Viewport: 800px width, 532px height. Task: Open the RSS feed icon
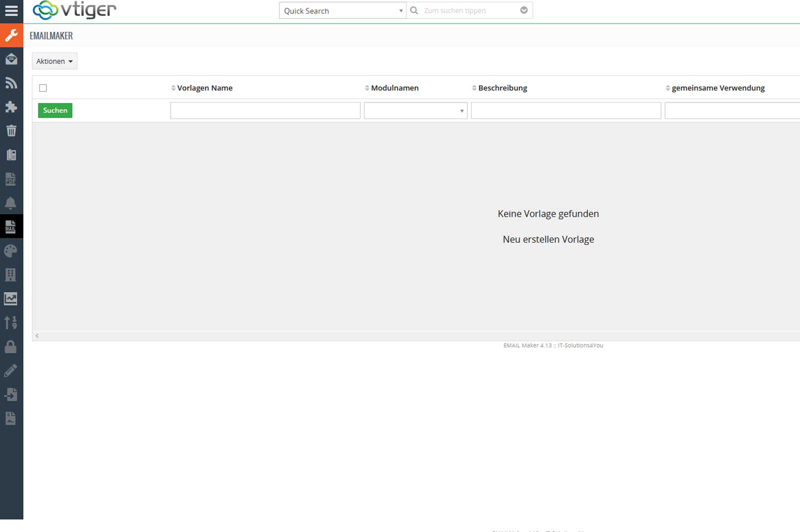click(11, 83)
